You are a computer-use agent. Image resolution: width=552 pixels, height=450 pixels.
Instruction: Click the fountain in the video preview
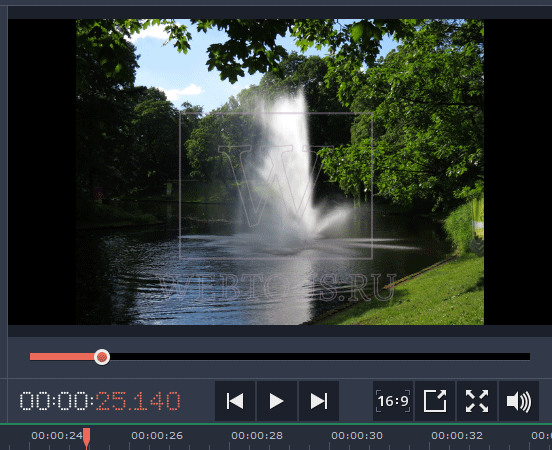point(289,169)
